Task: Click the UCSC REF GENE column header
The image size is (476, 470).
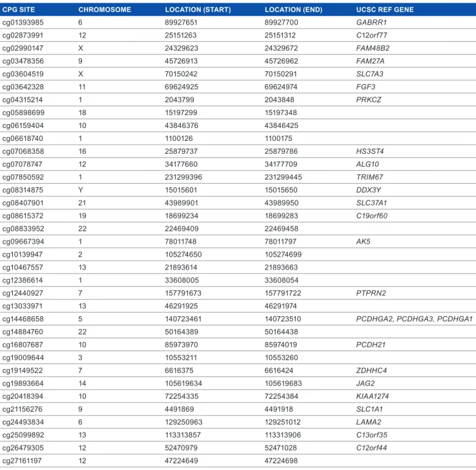Action: pyautogui.click(x=385, y=10)
